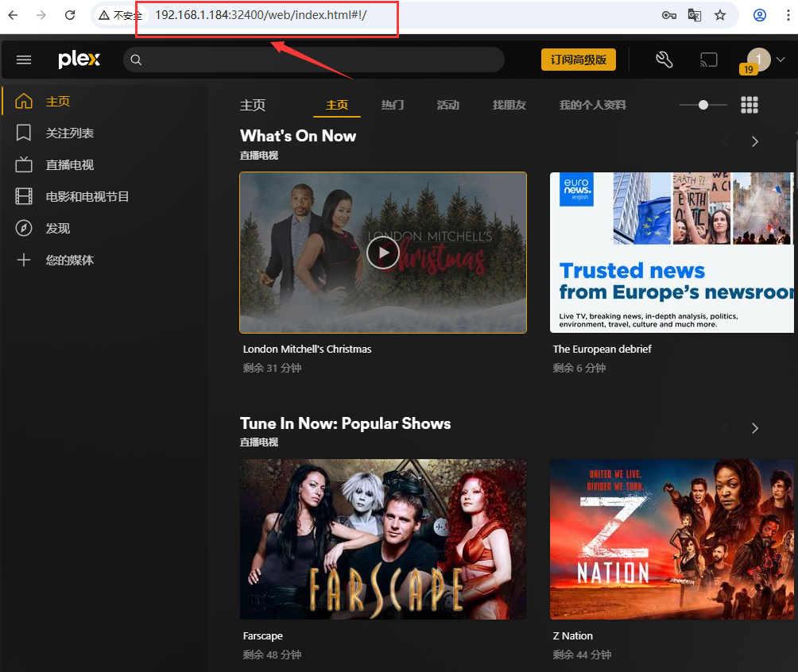Open 发现 in the sidebar

click(53, 228)
